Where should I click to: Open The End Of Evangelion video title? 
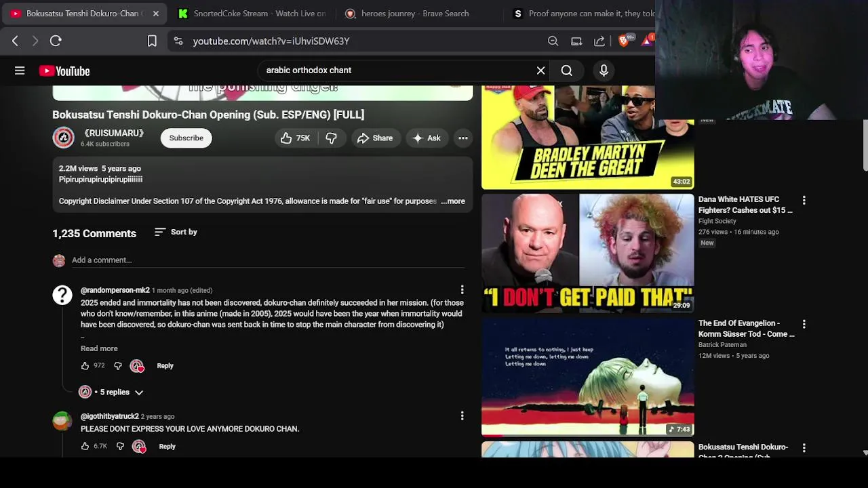pyautogui.click(x=746, y=329)
